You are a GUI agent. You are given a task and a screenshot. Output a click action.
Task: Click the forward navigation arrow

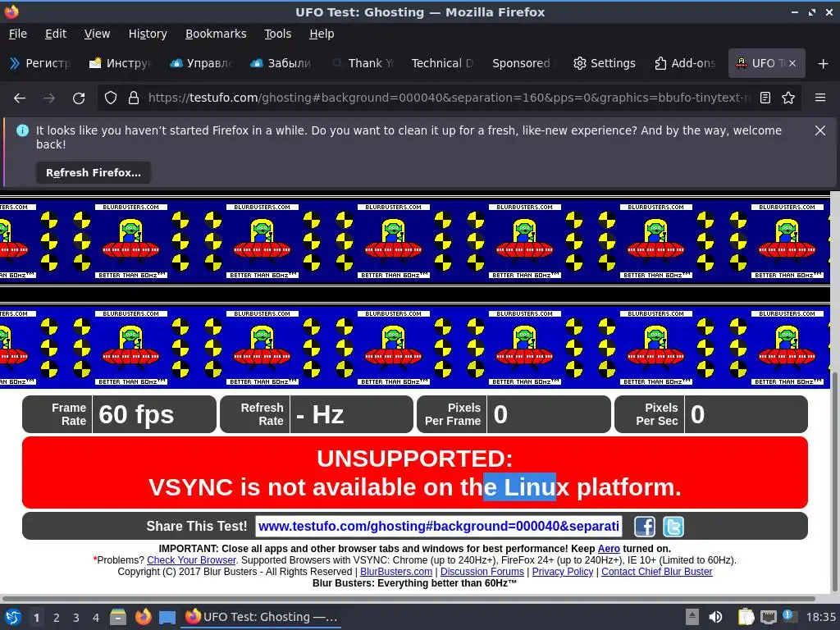pos(49,98)
